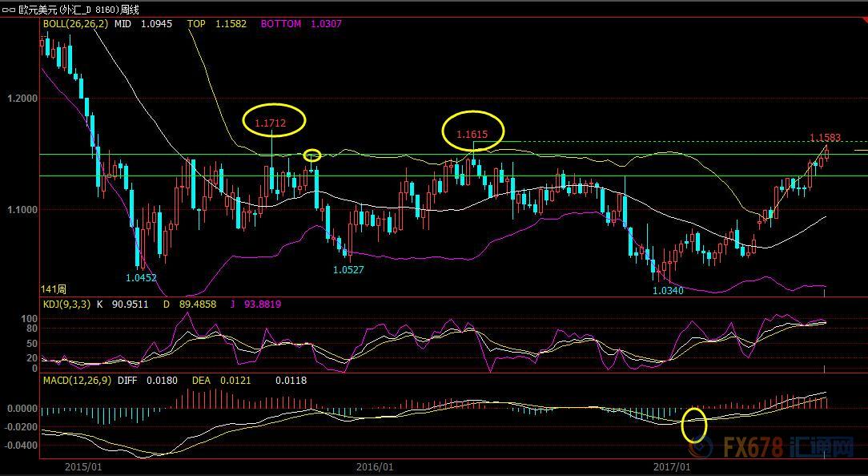The height and width of the screenshot is (476, 868).
Task: Click the 1.0527 low price label
Action: click(x=349, y=270)
